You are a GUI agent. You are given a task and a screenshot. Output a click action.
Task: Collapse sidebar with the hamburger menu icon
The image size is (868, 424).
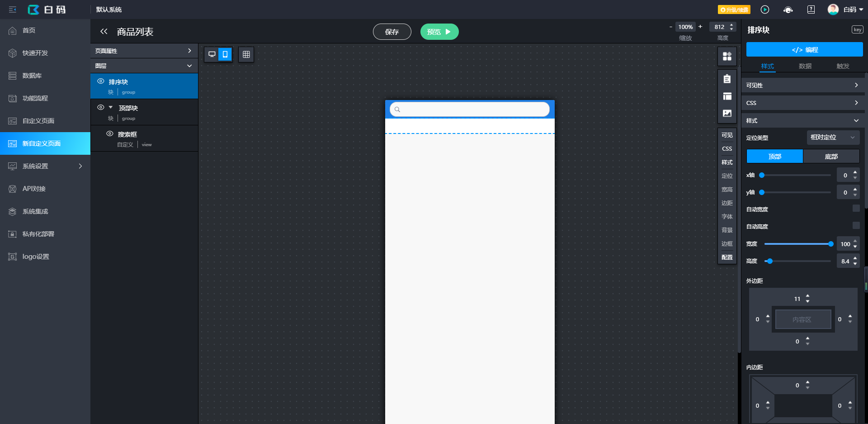13,10
